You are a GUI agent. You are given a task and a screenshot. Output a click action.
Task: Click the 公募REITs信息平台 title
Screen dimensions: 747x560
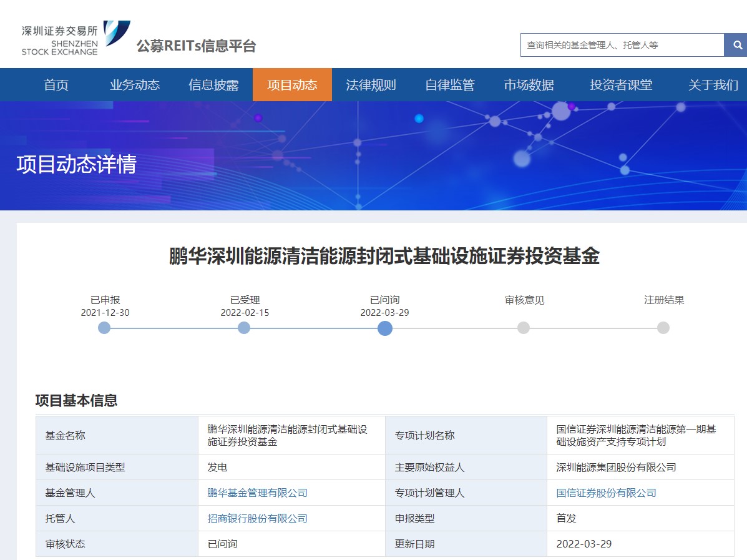click(197, 46)
